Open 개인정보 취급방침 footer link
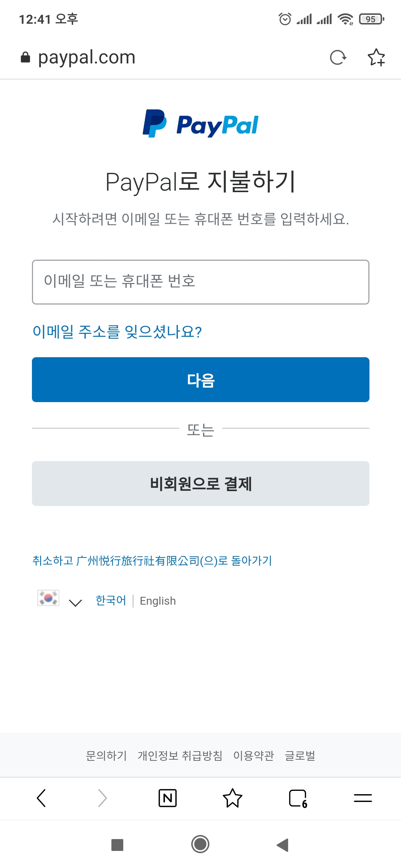 (x=180, y=756)
